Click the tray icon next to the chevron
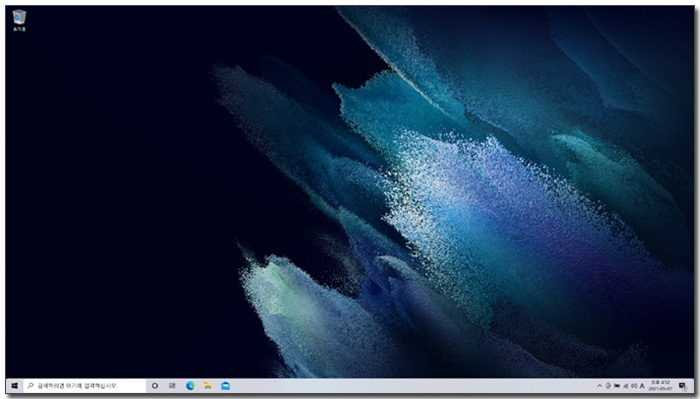 pyautogui.click(x=608, y=386)
